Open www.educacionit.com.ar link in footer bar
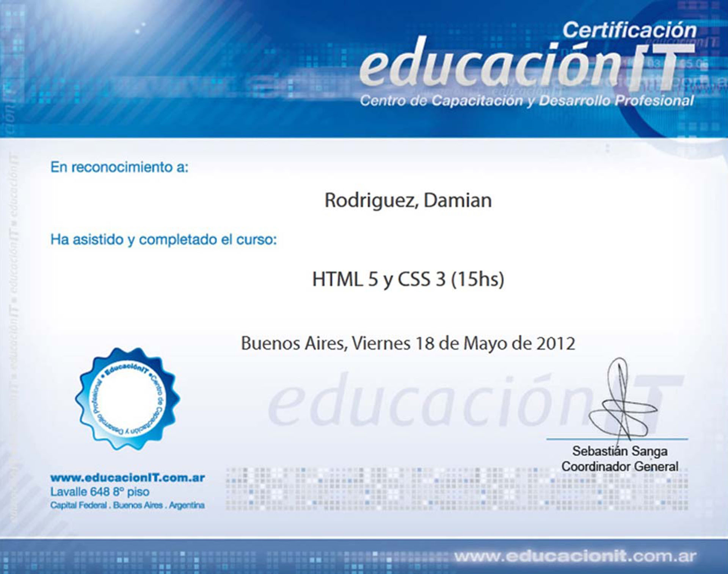 (x=575, y=556)
